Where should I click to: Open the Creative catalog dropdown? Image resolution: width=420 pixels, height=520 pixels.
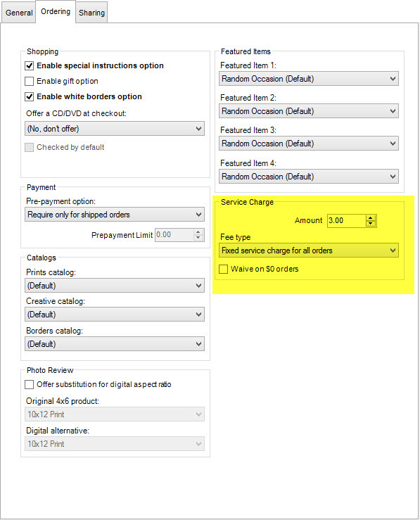(x=115, y=315)
